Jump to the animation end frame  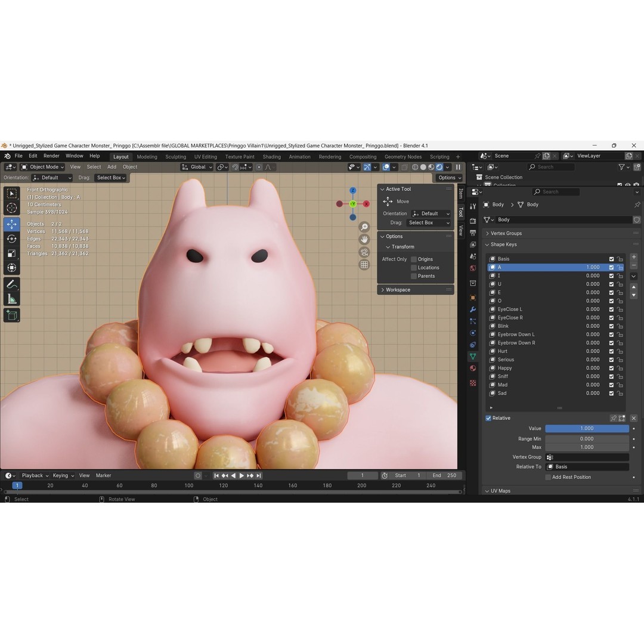coord(258,476)
